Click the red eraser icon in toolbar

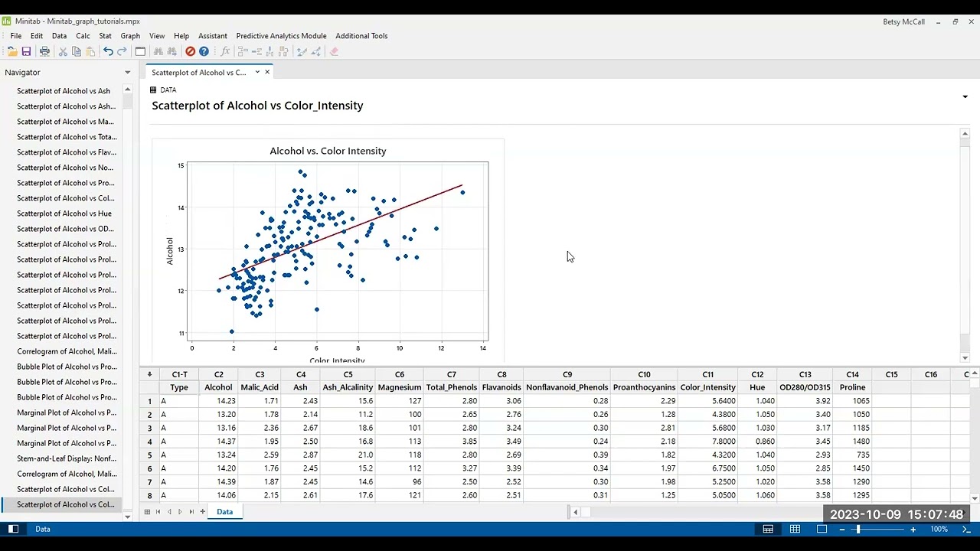coord(334,51)
